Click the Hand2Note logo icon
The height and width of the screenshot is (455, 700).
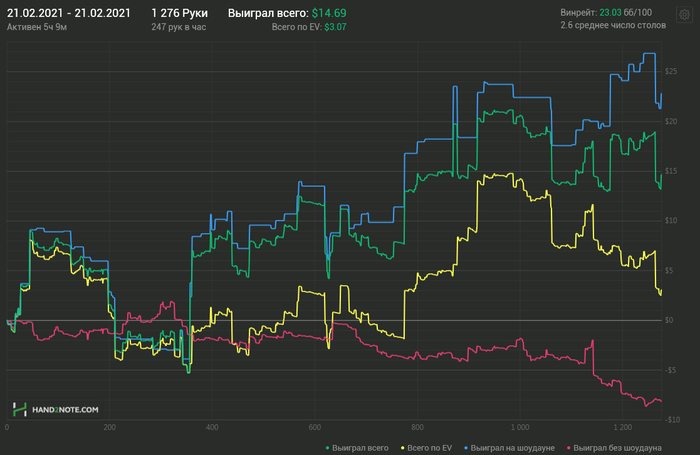point(19,409)
